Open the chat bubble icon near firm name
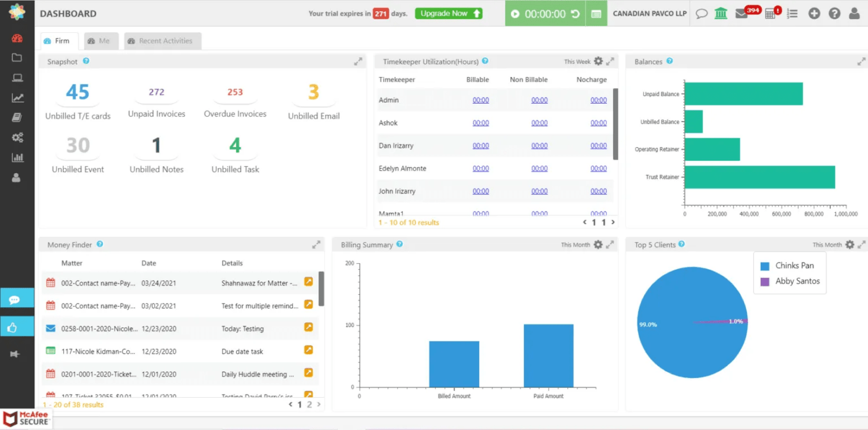Image resolution: width=868 pixels, height=430 pixels. (701, 14)
